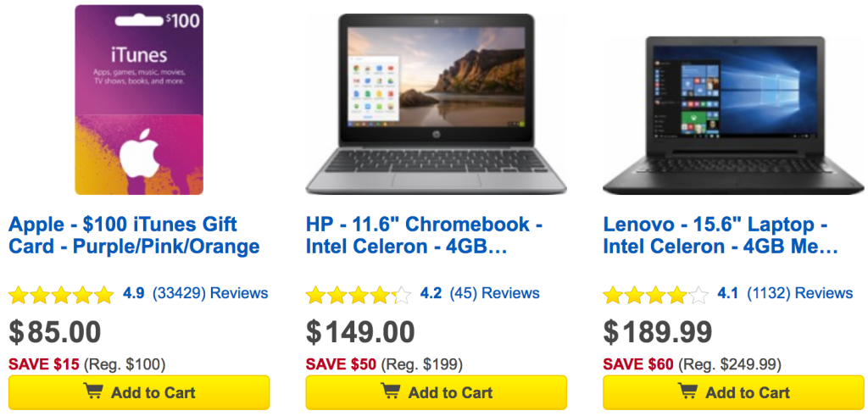The image size is (868, 416).
Task: Add the Lenovo laptop to cart
Action: tap(733, 392)
